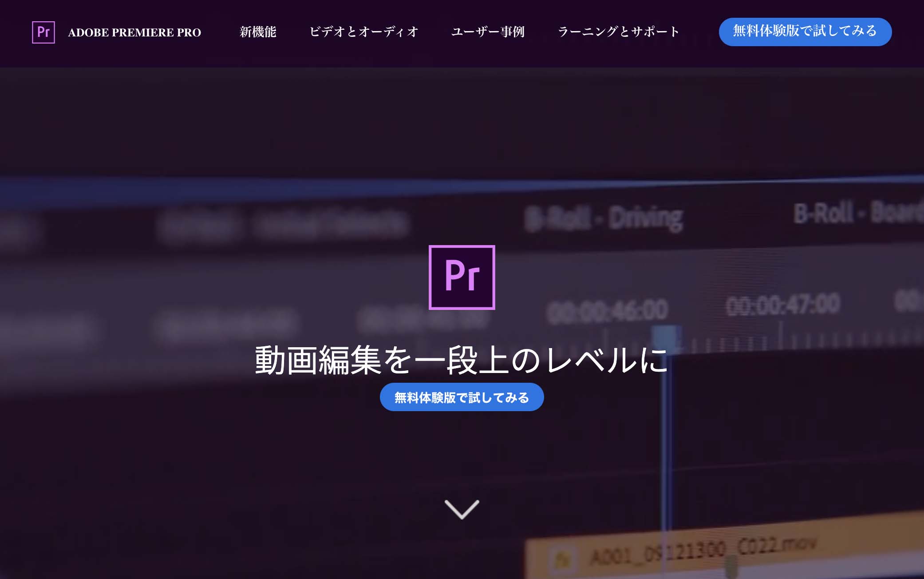Click the large center Pr logo

[x=462, y=278]
